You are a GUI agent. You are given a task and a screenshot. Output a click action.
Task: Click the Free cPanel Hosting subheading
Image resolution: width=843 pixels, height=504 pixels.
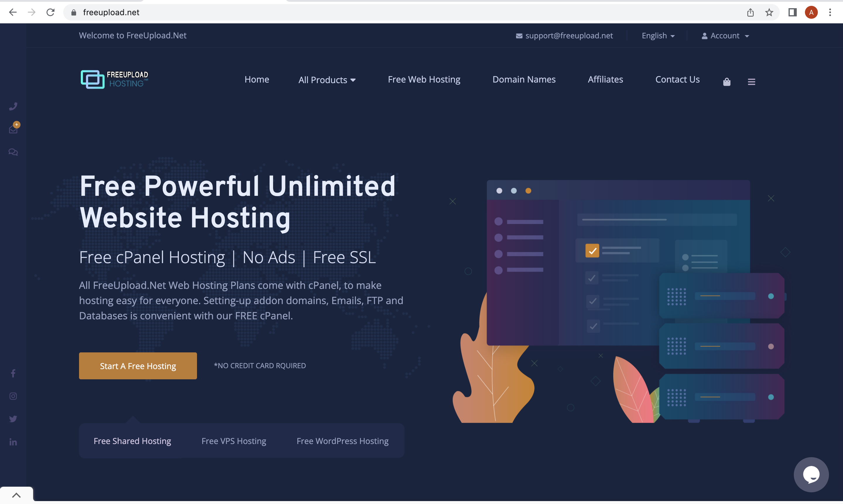pos(227,257)
